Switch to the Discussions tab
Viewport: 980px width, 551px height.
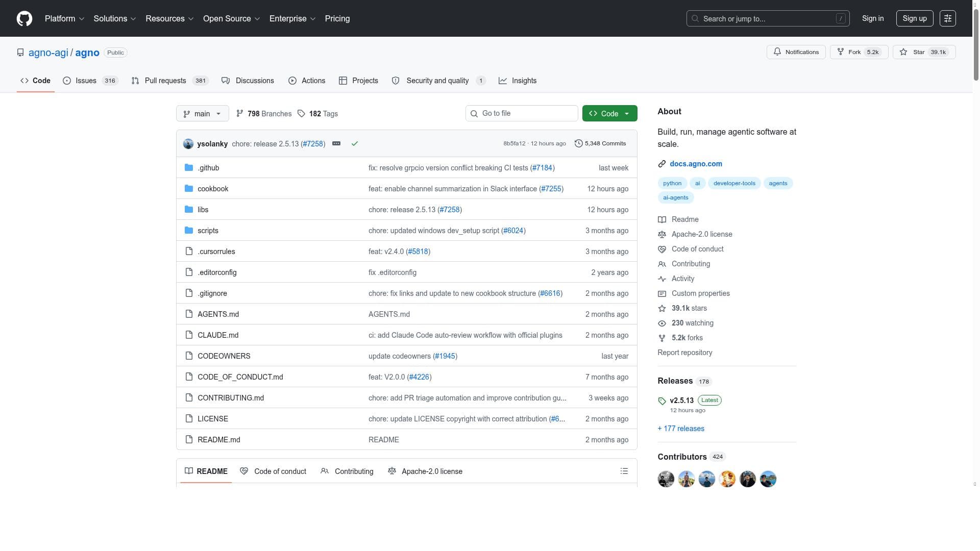tap(248, 81)
